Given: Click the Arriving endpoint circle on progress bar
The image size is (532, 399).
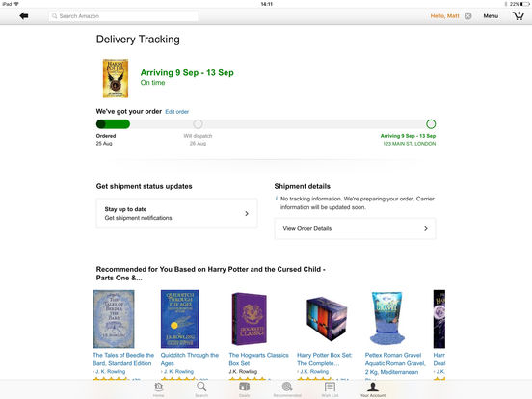Looking at the screenshot, I should click(x=431, y=124).
